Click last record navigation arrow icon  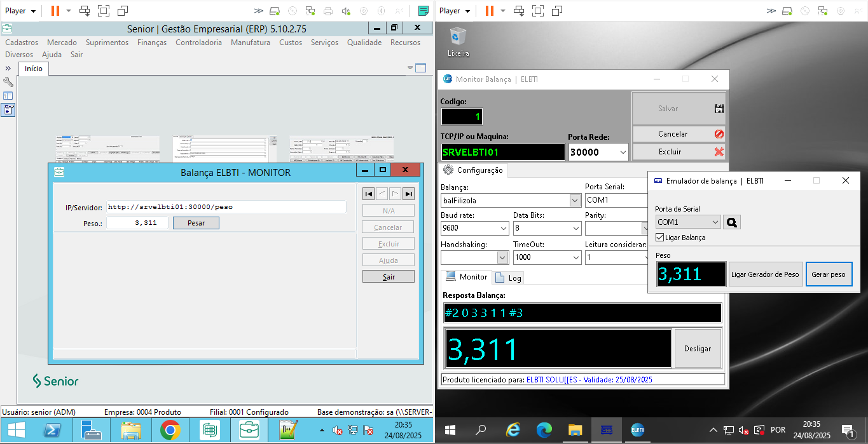[x=408, y=194]
